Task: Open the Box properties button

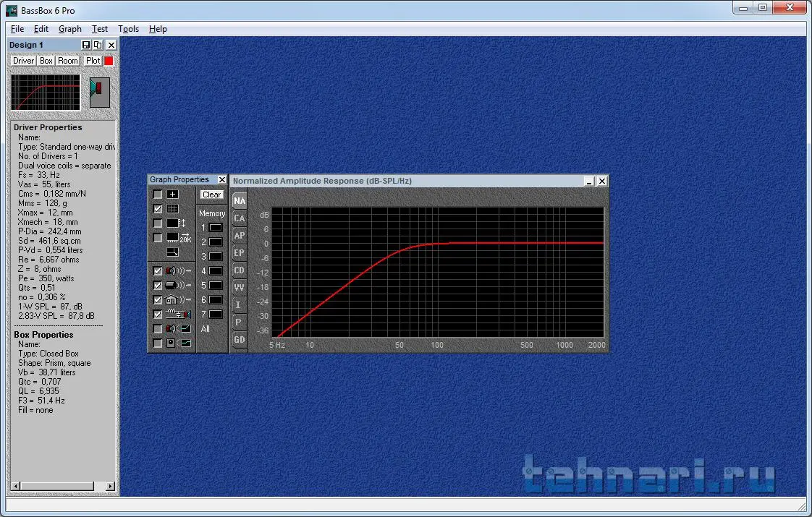Action: point(46,61)
